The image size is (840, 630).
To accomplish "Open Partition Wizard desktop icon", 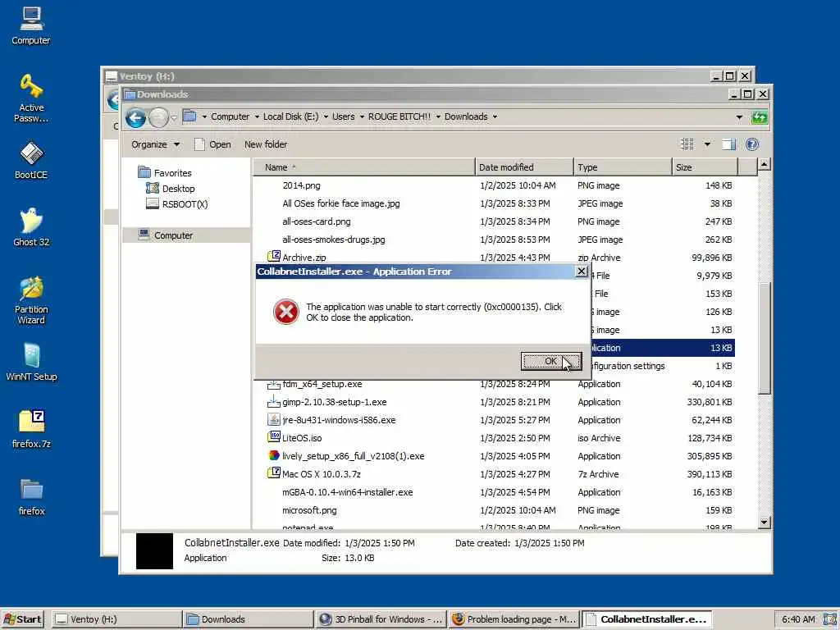I will (31, 300).
